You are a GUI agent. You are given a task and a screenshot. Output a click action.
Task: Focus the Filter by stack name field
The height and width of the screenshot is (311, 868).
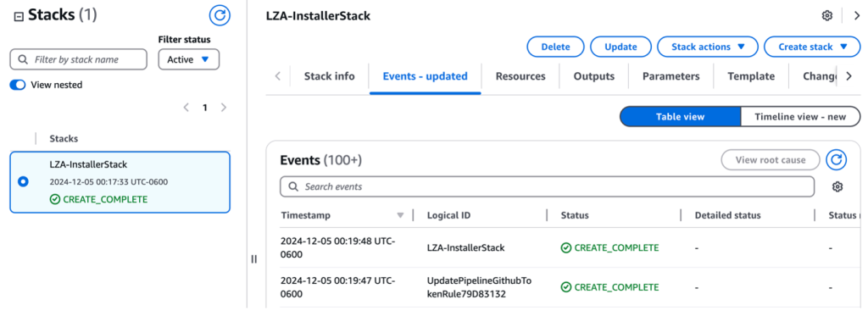[79, 59]
